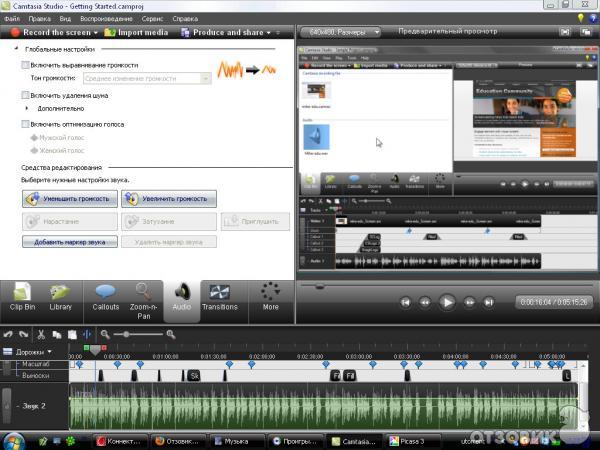This screenshot has width=600, height=450.
Task: Open the Callouts tool
Action: pos(106,297)
